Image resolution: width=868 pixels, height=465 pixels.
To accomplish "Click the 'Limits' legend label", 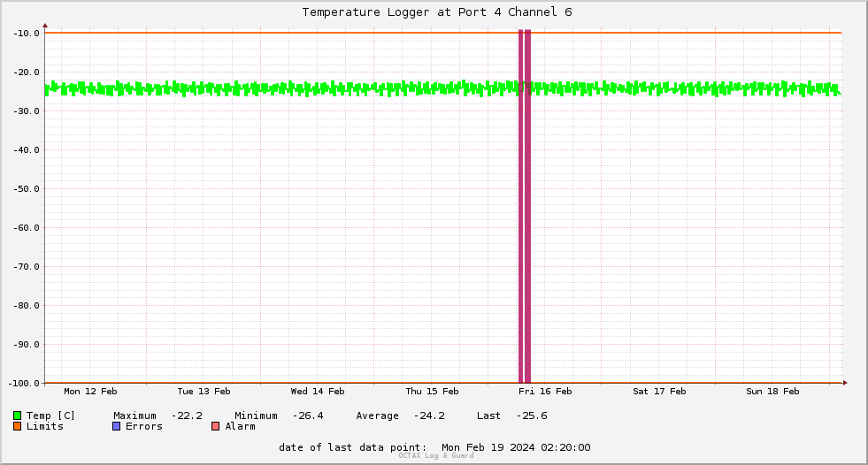I will (x=45, y=426).
